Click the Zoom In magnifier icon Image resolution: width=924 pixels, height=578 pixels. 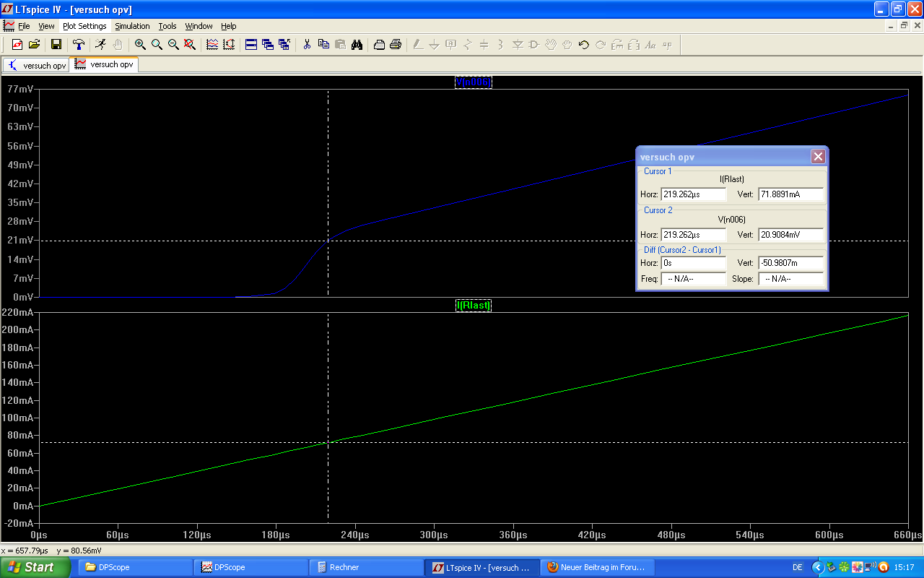tap(140, 45)
